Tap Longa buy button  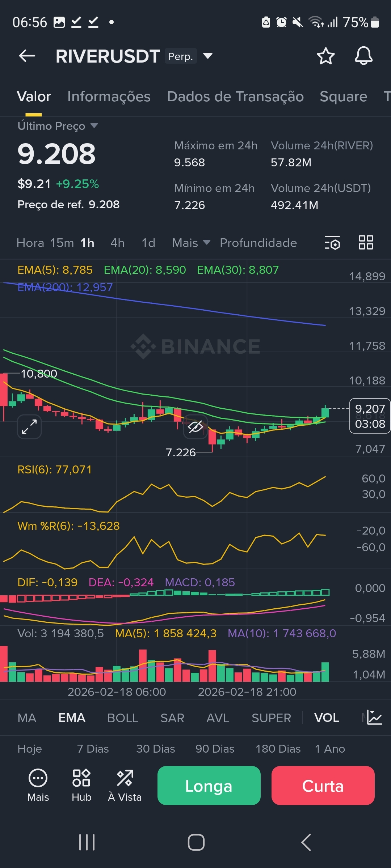pyautogui.click(x=209, y=786)
